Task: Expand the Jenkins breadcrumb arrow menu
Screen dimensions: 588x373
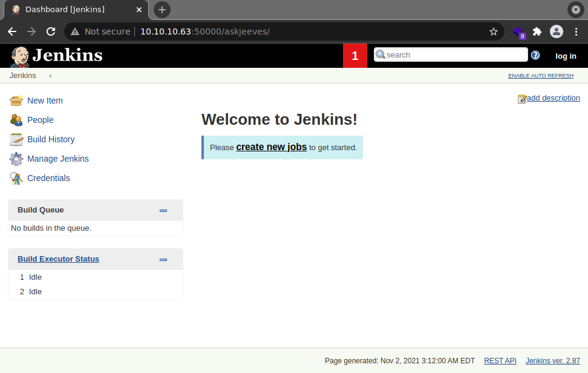Action: [50, 76]
